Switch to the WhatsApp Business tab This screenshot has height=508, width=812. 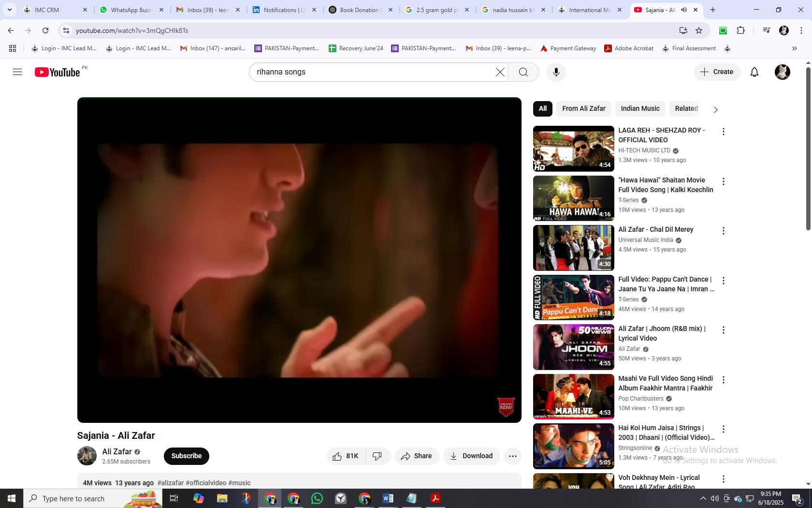point(131,10)
